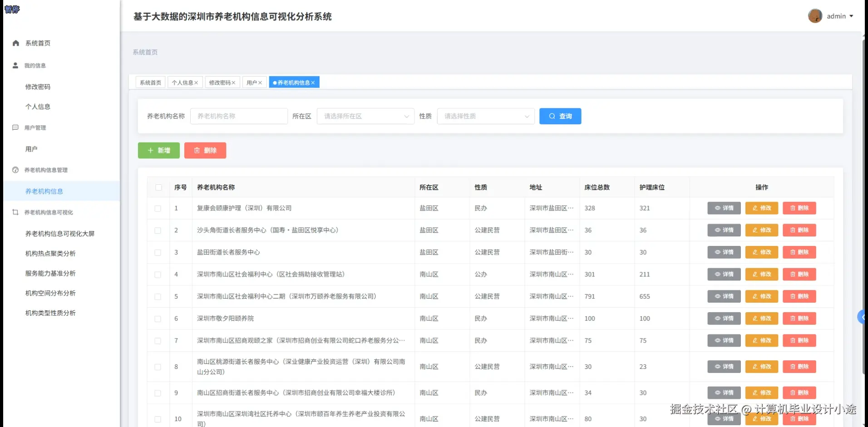868x427 pixels.
Task: Open the 性质 dropdown
Action: click(x=485, y=116)
